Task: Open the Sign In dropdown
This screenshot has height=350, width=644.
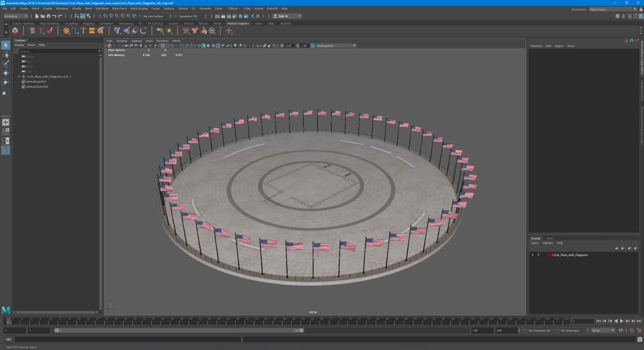Action: click(287, 16)
